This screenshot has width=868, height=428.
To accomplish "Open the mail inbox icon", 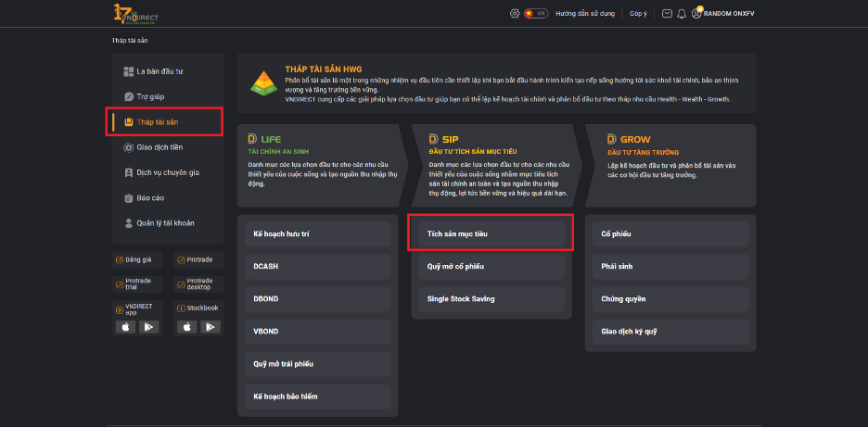I will click(x=667, y=13).
